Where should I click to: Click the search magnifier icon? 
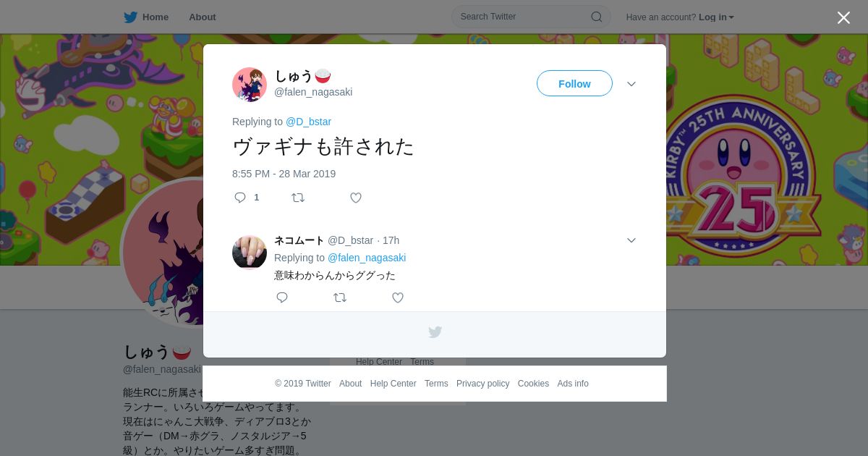tap(597, 17)
